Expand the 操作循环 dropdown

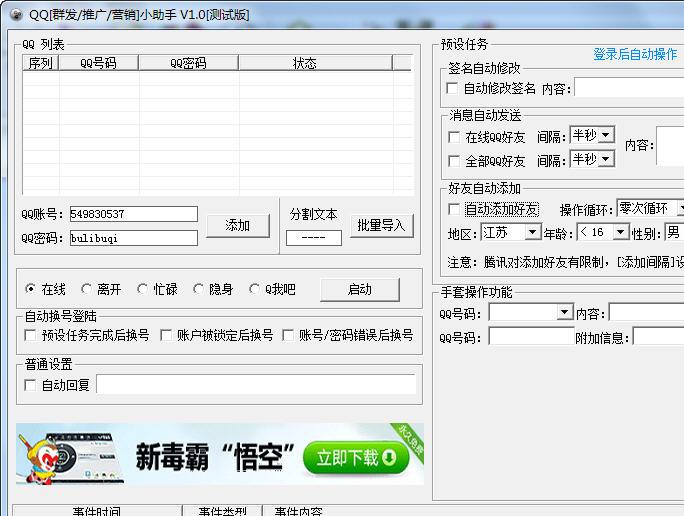[680, 209]
